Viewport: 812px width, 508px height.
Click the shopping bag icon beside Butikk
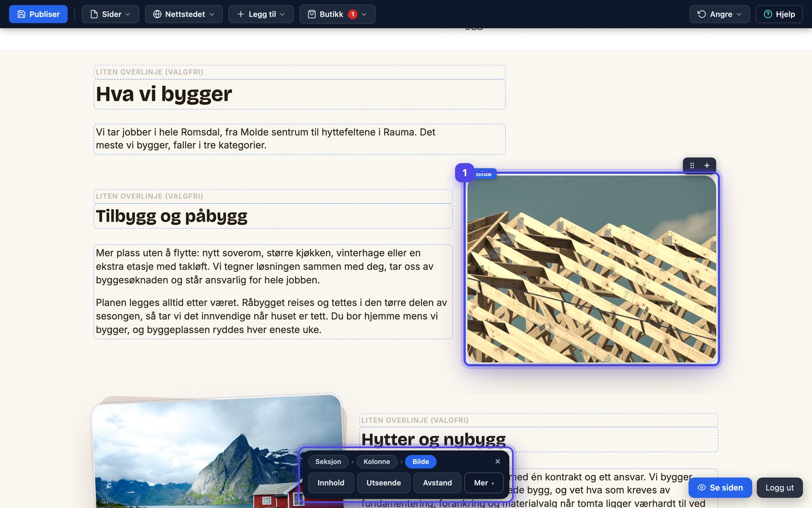[312, 14]
